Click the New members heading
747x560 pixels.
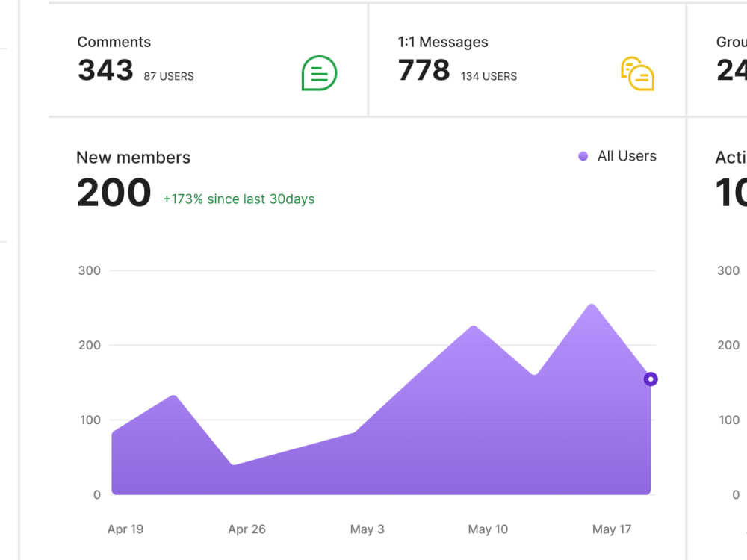(134, 157)
